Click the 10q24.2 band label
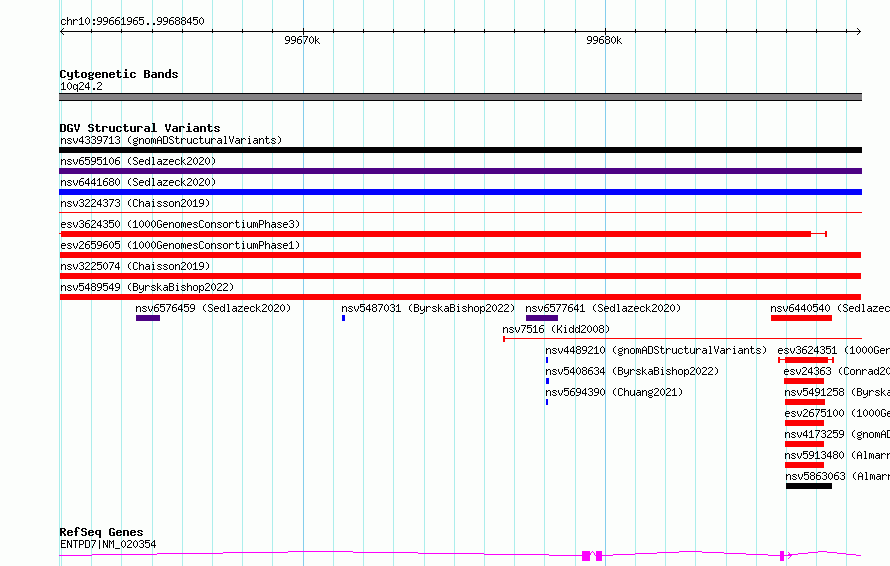This screenshot has width=890, height=566. pyautogui.click(x=81, y=86)
